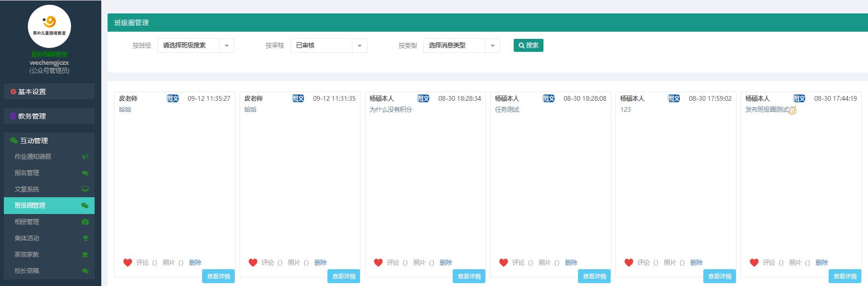Click the comment icon on 校长信箱 row
Screen dimensions: 868x286
pyautogui.click(x=85, y=271)
